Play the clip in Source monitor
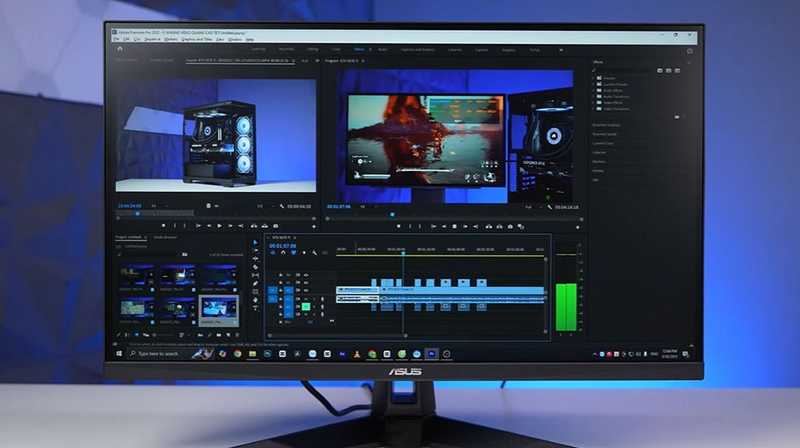The height and width of the screenshot is (448, 800). coord(219,226)
